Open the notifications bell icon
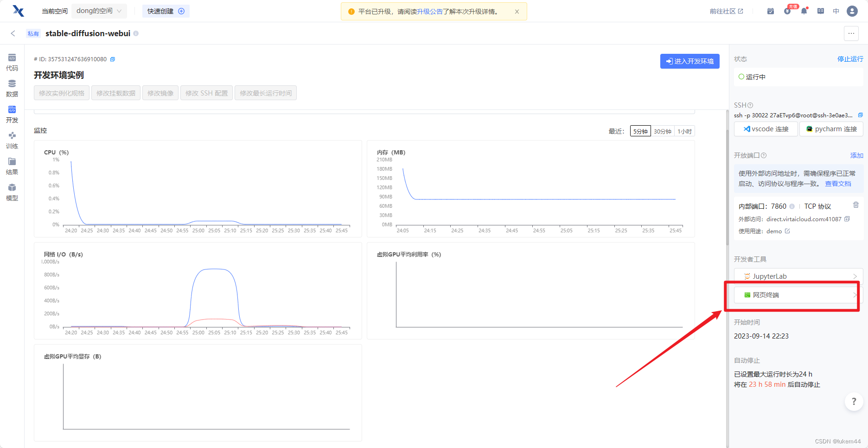Viewport: 868px width, 448px height. pyautogui.click(x=804, y=11)
